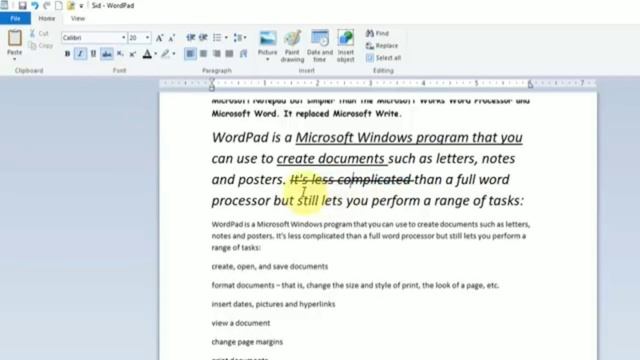Open the WordPad application menu icon
Viewport: 640px width, 360px height.
coord(4,5)
